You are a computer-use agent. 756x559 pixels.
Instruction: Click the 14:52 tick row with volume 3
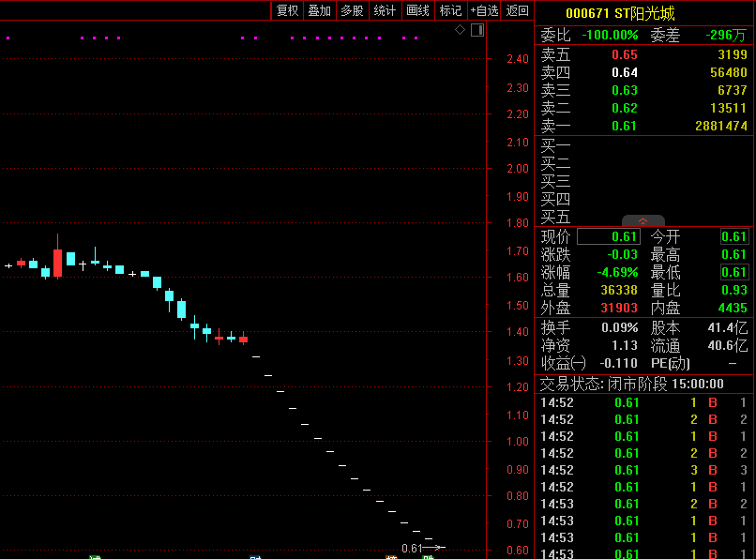click(644, 470)
